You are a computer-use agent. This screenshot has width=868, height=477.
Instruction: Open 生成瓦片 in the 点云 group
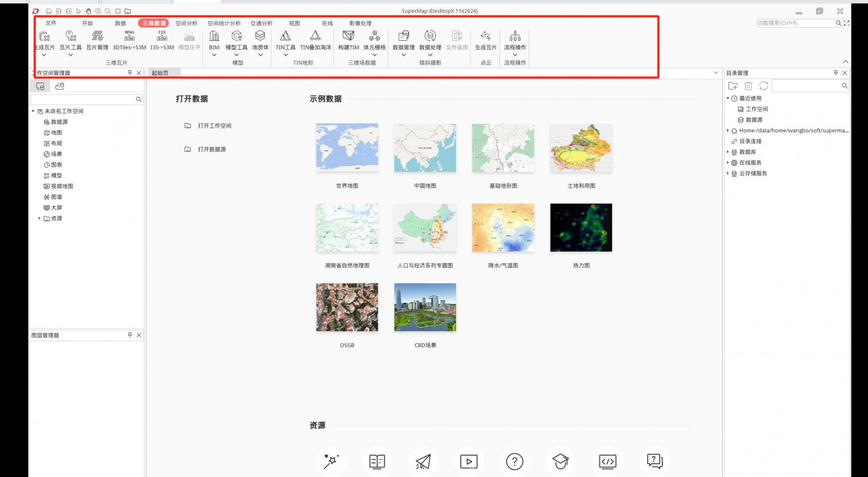pos(486,40)
